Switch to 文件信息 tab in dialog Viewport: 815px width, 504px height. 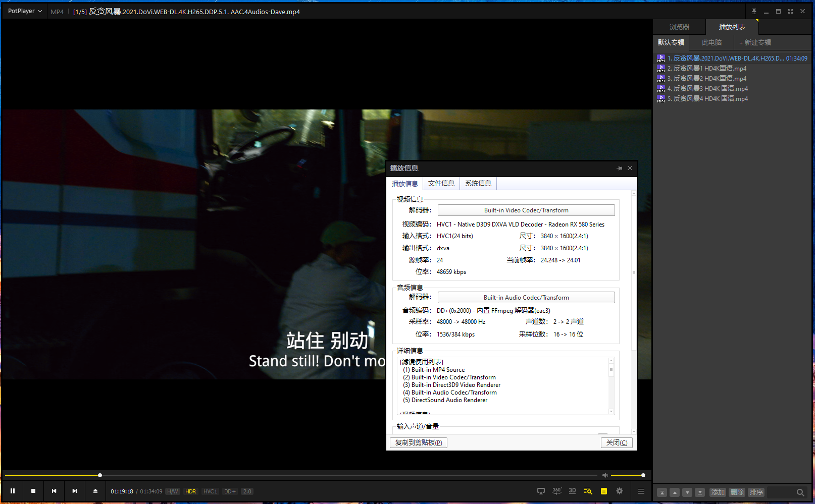pyautogui.click(x=441, y=184)
